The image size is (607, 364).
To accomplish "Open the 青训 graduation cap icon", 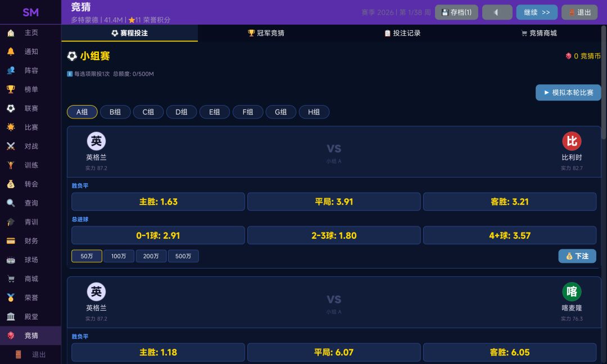I will point(11,222).
